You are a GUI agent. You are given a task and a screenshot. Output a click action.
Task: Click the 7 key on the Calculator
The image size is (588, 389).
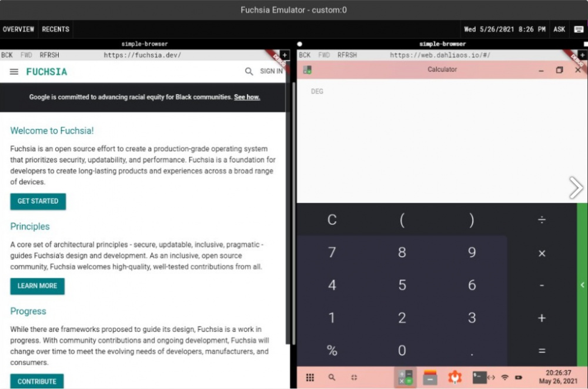point(332,252)
